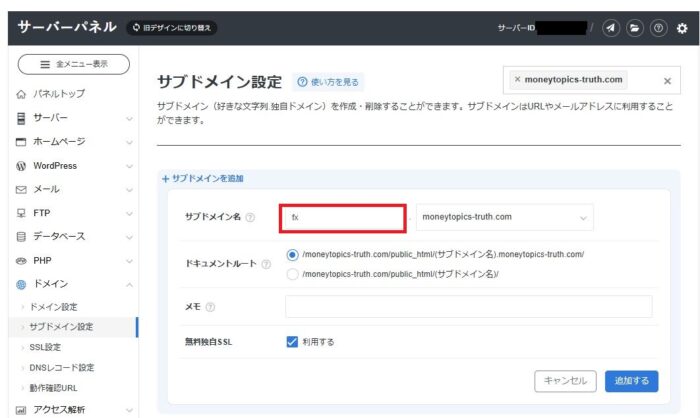This screenshot has height=418, width=700.
Task: Open SSL設定 in the sidebar
Action: pyautogui.click(x=45, y=347)
